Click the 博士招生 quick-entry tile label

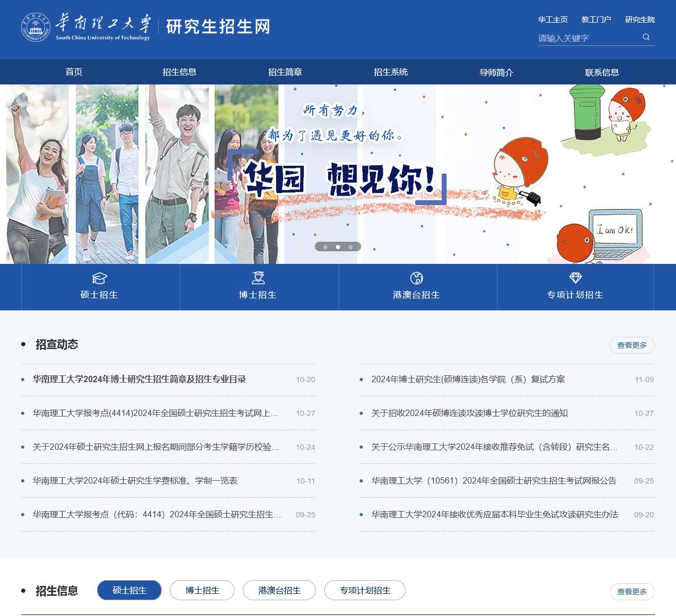click(x=258, y=295)
